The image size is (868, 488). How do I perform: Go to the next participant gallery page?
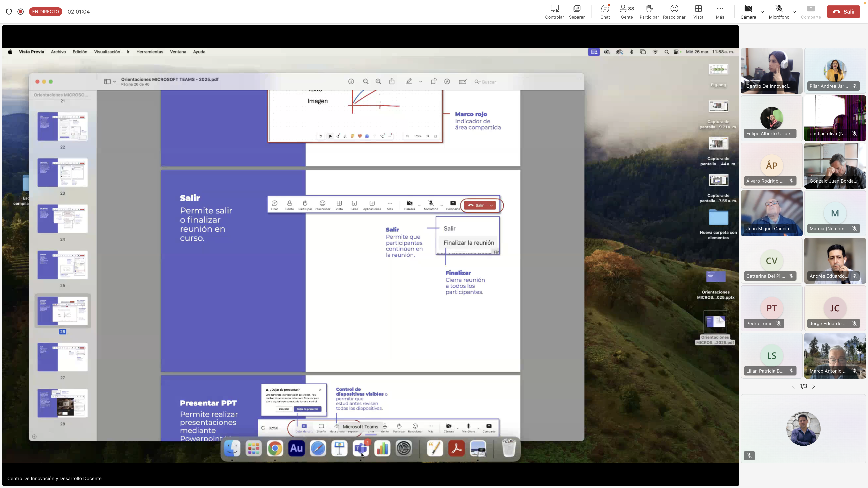(813, 386)
